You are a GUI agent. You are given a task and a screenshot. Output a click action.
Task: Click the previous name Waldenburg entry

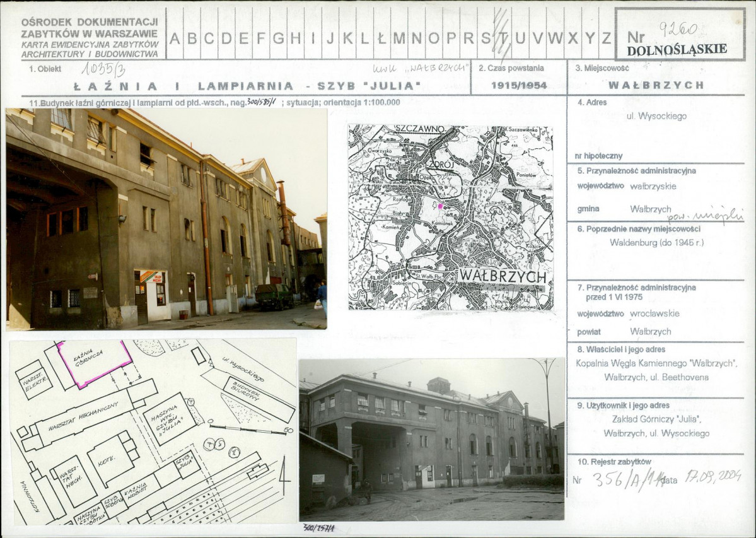click(656, 242)
